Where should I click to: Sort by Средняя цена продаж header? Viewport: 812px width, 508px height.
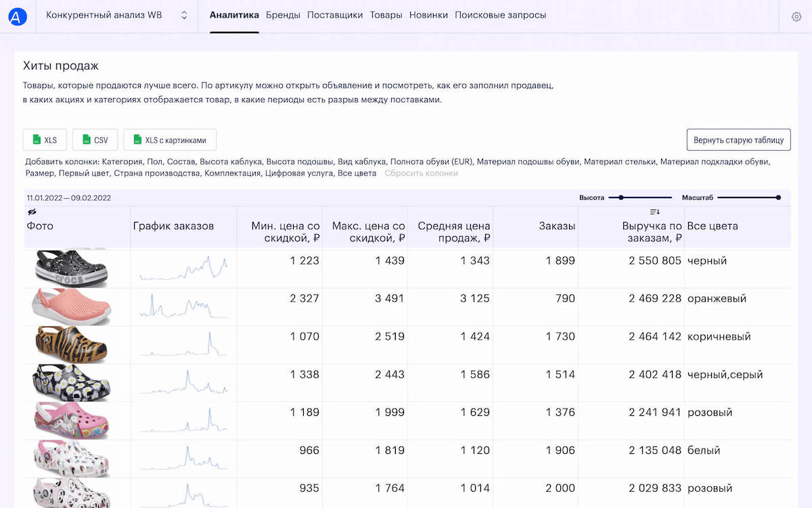[x=454, y=232]
